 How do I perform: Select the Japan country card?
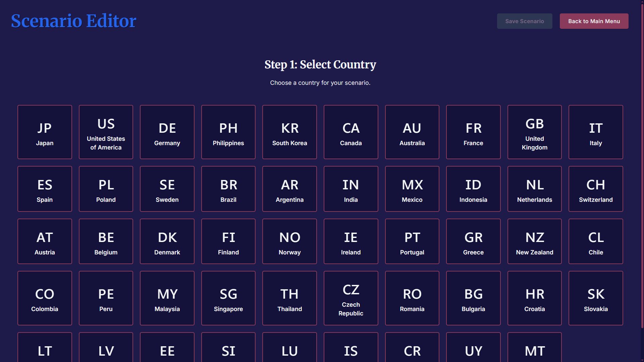[x=45, y=132]
